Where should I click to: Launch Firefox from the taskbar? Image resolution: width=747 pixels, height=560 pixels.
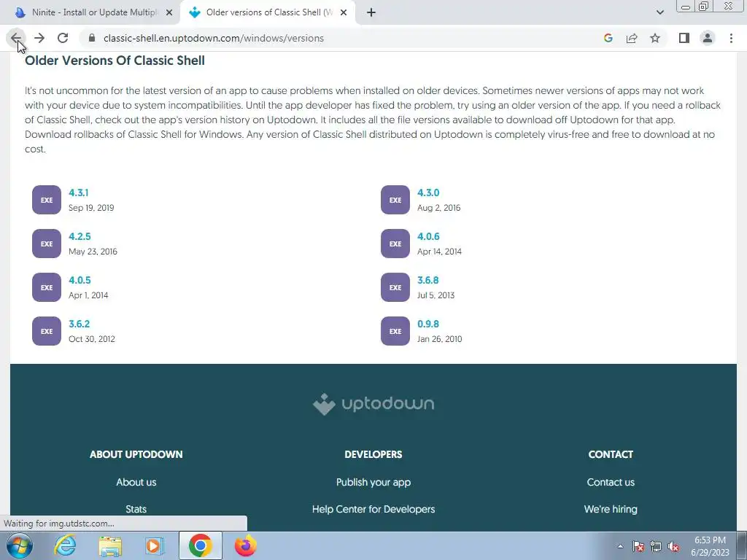(x=246, y=545)
